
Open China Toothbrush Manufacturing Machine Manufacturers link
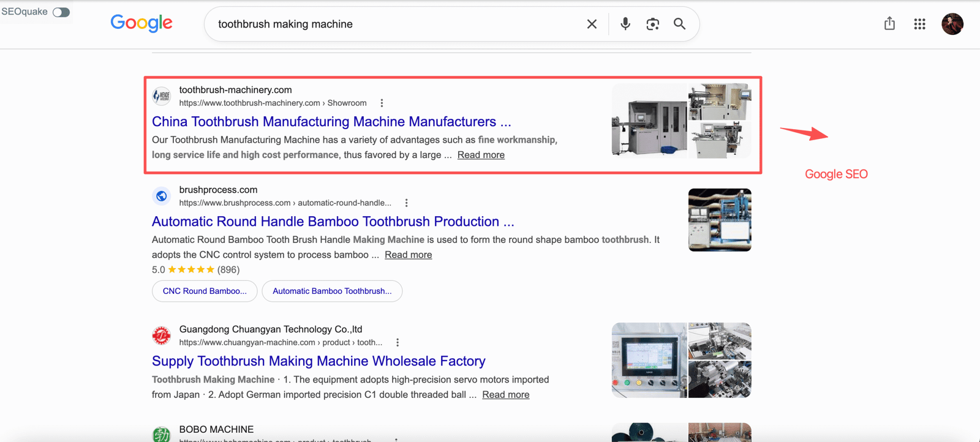(331, 121)
